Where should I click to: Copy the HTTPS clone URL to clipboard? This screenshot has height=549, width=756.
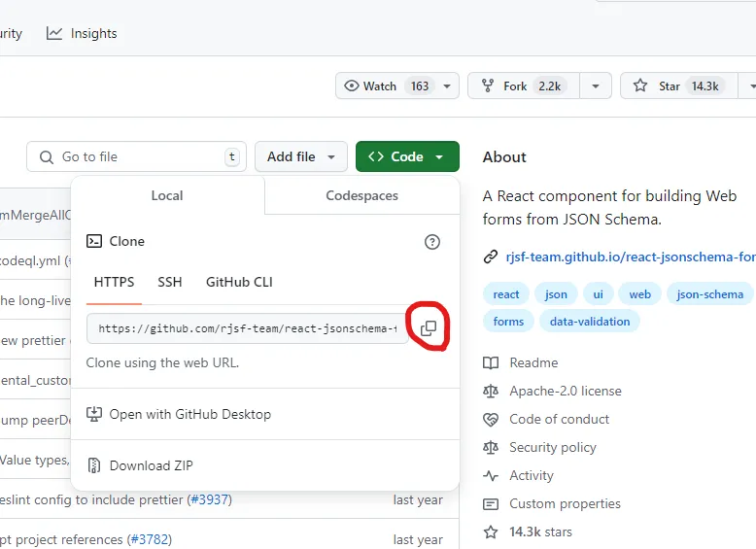429,328
